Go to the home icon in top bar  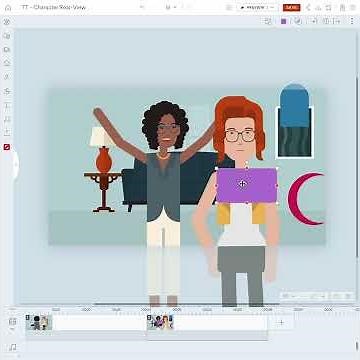(x=8, y=8)
